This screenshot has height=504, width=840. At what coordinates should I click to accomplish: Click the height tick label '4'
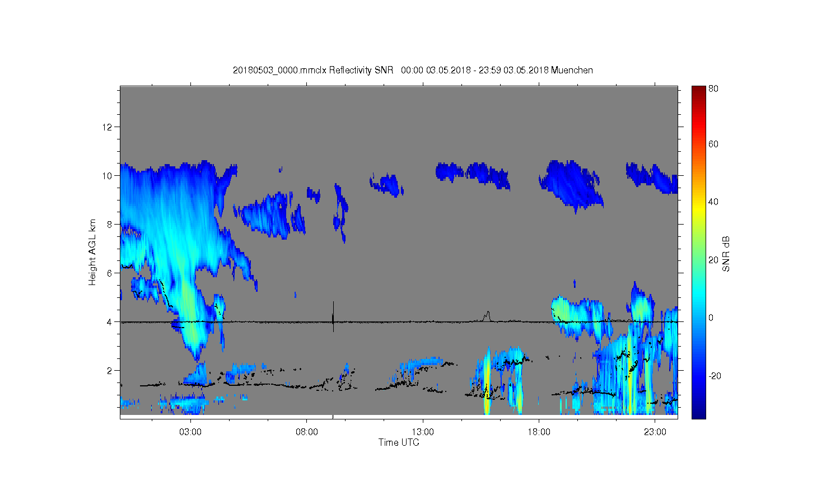109,322
